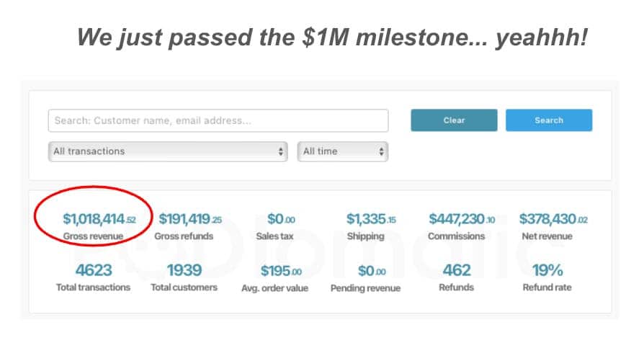Select the Sales tax $0 stat
Screen dimensions: 644x343
click(281, 218)
